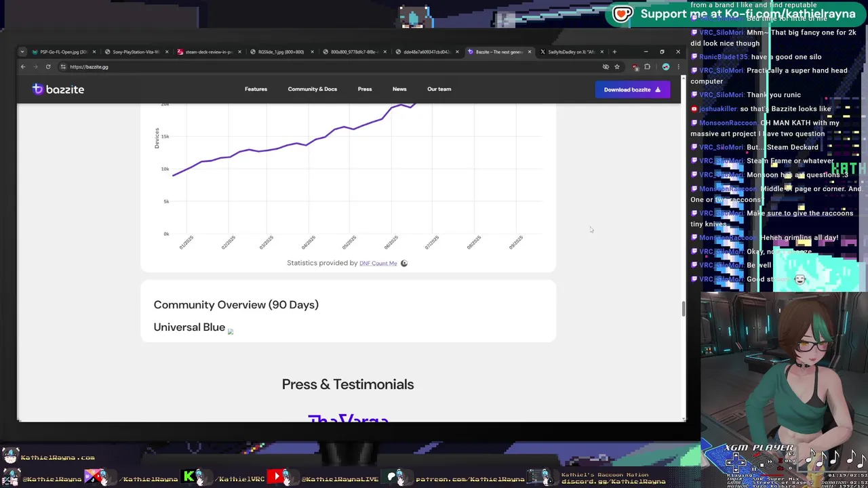868x488 pixels.
Task: Open the tab search chevron in browser
Action: [x=22, y=52]
